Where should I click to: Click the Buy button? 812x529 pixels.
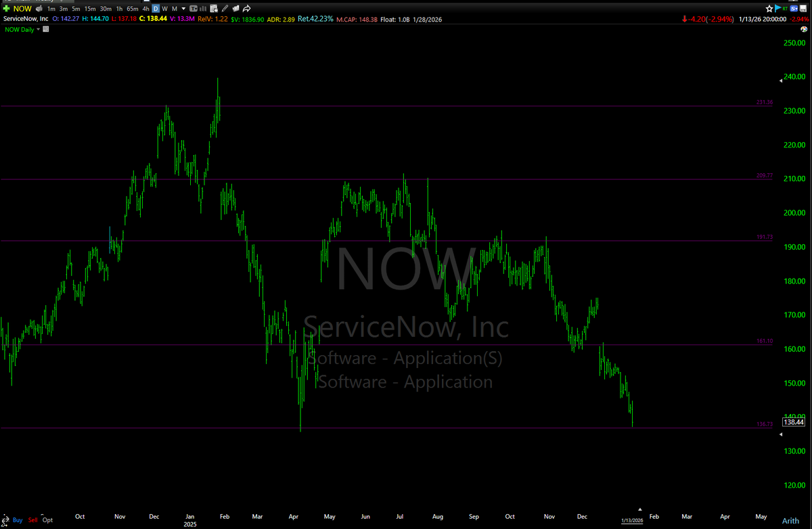click(18, 520)
